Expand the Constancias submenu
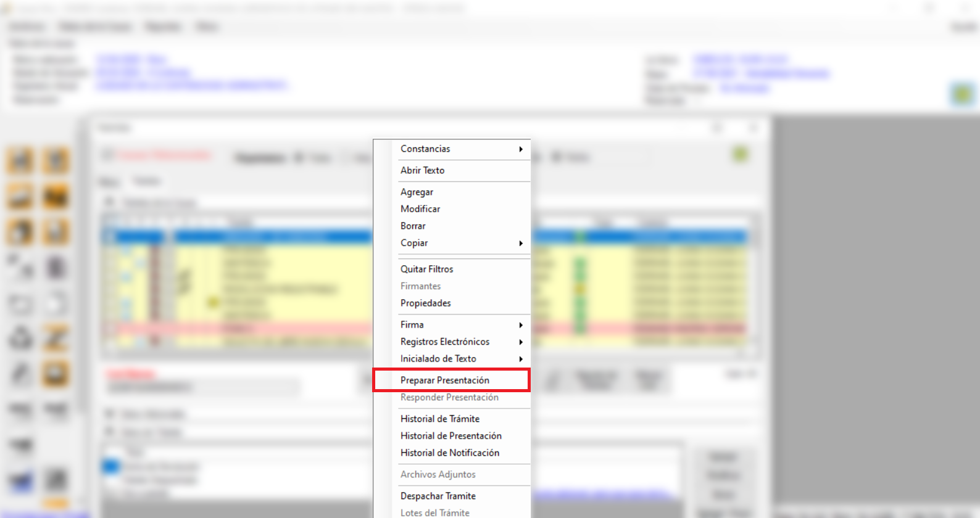Viewport: 980px width, 518px height. click(425, 149)
